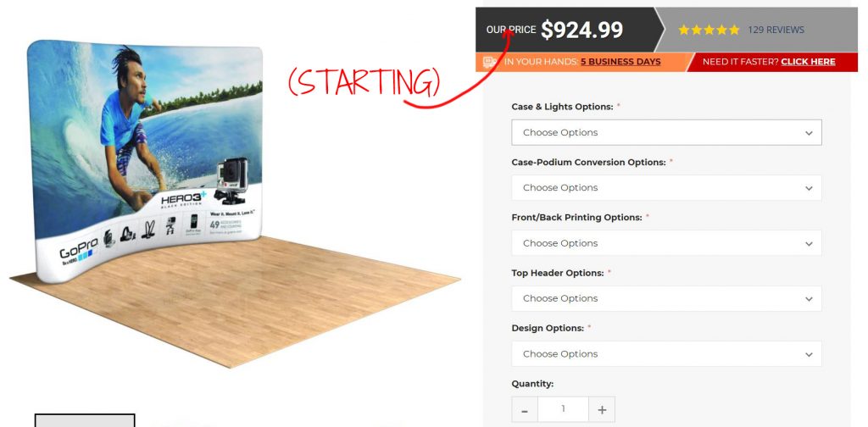Click the delivery truck icon
The width and height of the screenshot is (868, 427).
click(489, 62)
